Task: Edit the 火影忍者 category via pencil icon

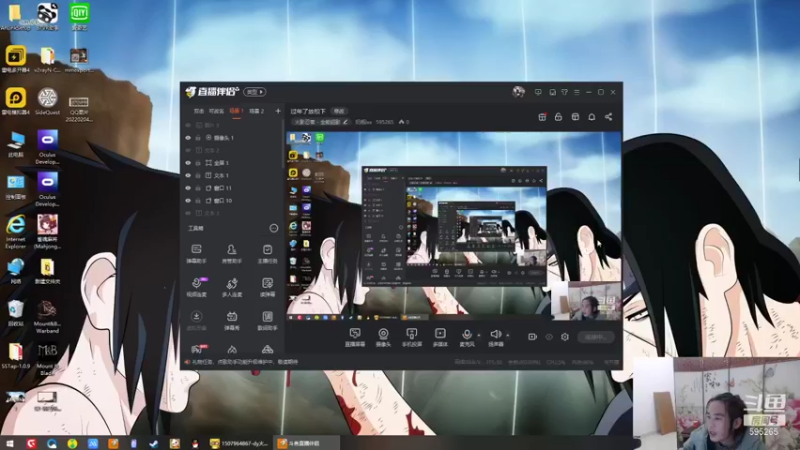Action: (345, 122)
